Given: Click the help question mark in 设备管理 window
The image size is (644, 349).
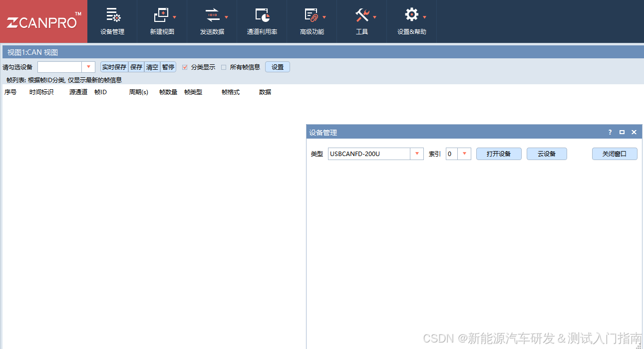Looking at the screenshot, I should point(610,132).
